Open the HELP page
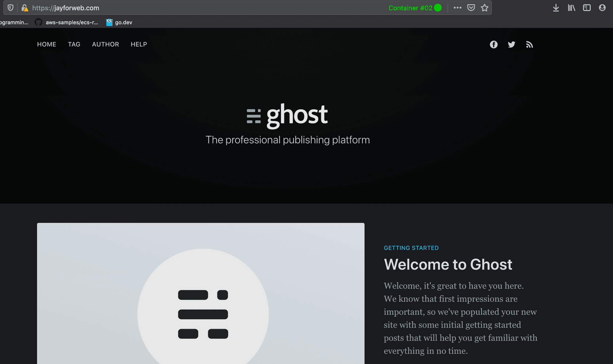 (x=139, y=44)
